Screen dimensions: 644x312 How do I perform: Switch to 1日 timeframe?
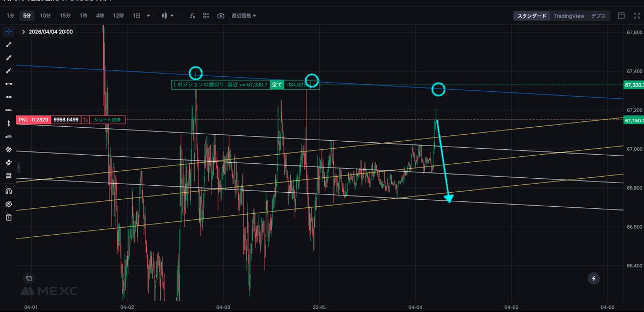click(x=137, y=16)
